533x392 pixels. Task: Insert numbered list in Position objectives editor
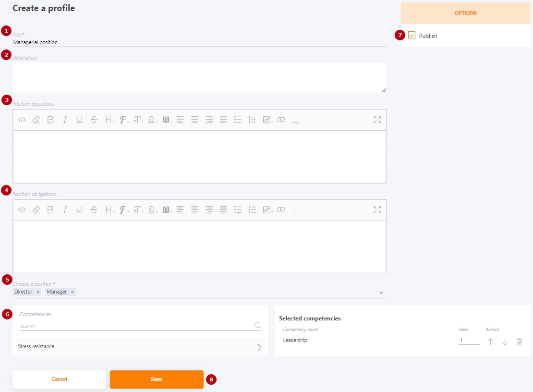coord(252,120)
